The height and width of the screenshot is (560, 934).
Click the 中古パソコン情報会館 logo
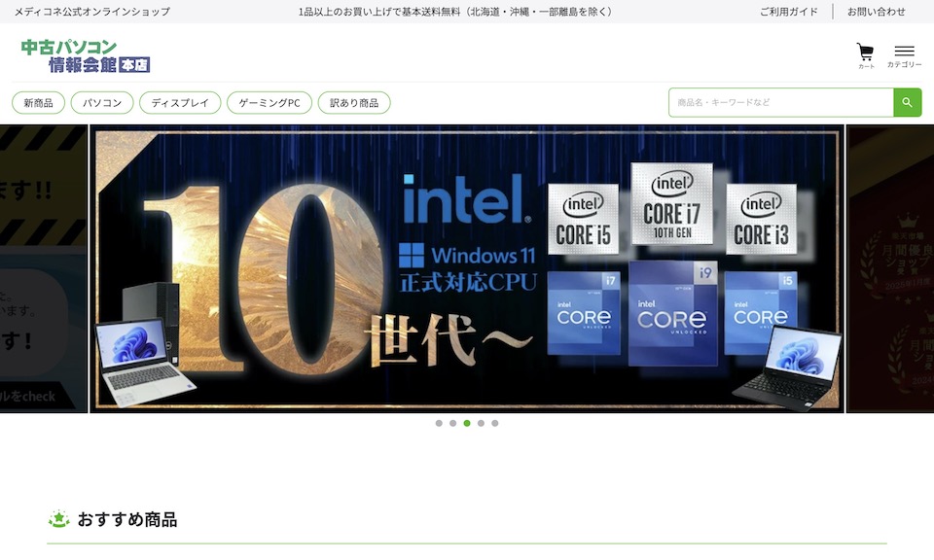click(86, 56)
